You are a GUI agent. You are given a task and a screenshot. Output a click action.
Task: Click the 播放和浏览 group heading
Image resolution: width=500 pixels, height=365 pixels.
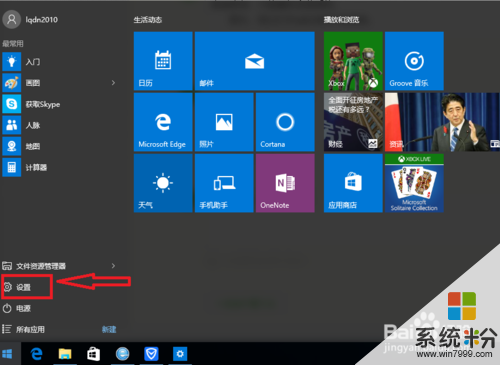[x=341, y=20]
